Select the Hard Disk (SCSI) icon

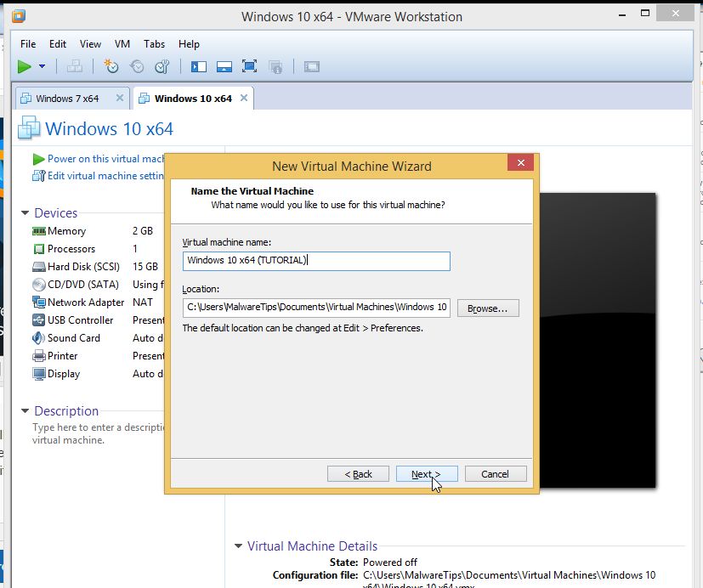(39, 267)
